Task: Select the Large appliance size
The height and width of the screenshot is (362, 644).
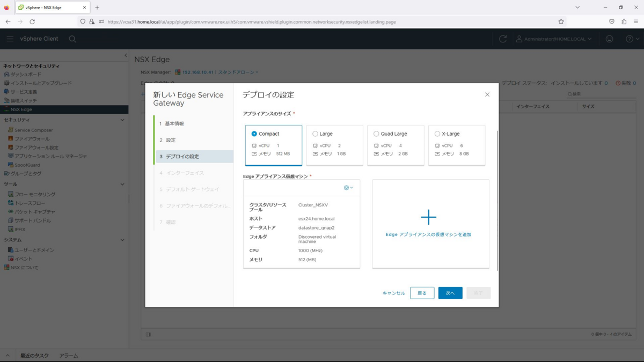Action: (x=334, y=145)
